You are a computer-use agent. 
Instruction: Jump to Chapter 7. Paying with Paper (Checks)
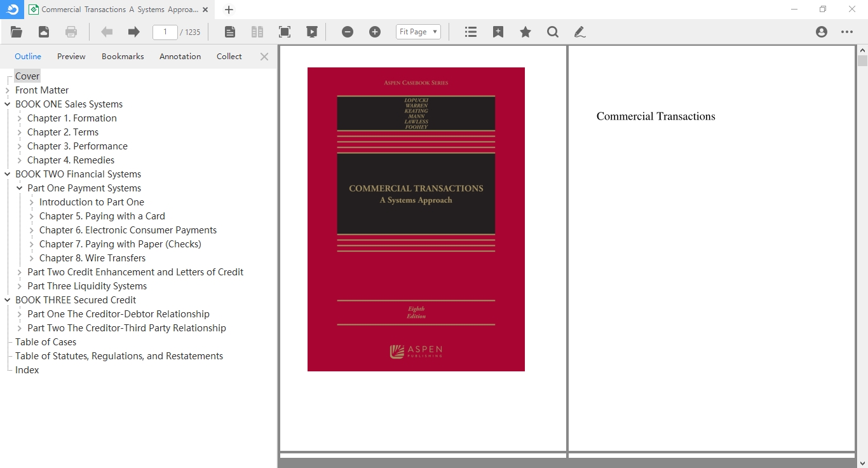(120, 244)
